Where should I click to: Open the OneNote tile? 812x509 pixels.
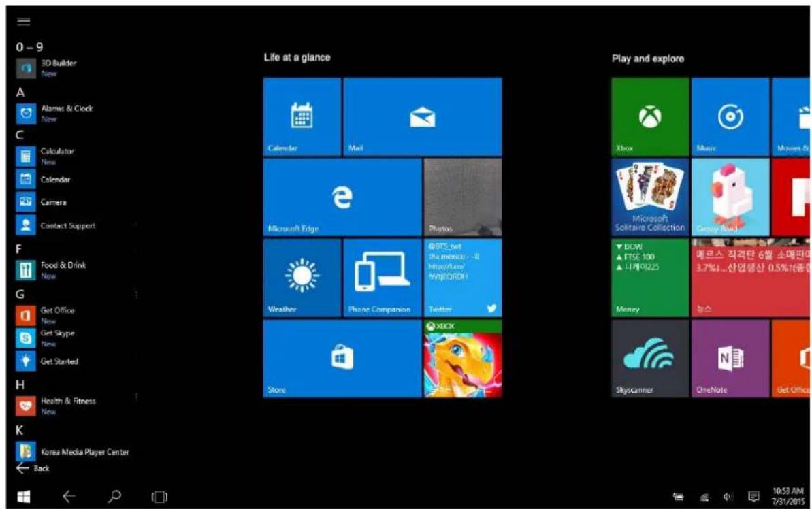click(x=730, y=359)
